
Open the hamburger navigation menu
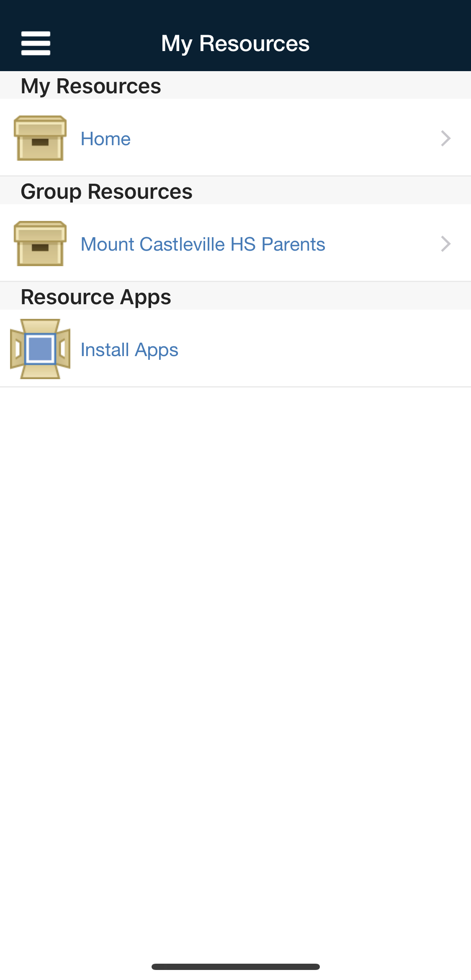point(36,43)
